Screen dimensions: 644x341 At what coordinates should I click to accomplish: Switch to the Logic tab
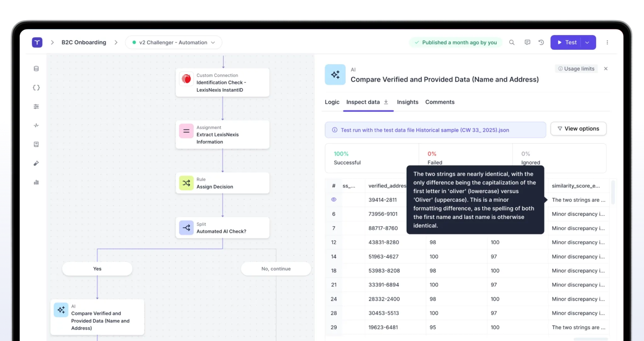coord(332,102)
